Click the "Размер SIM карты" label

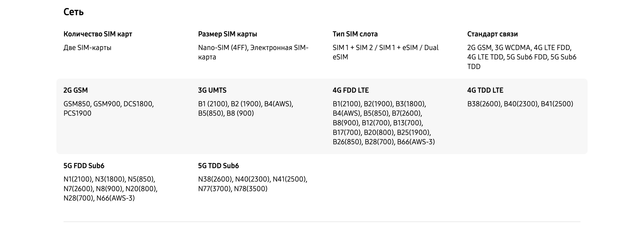tap(227, 34)
